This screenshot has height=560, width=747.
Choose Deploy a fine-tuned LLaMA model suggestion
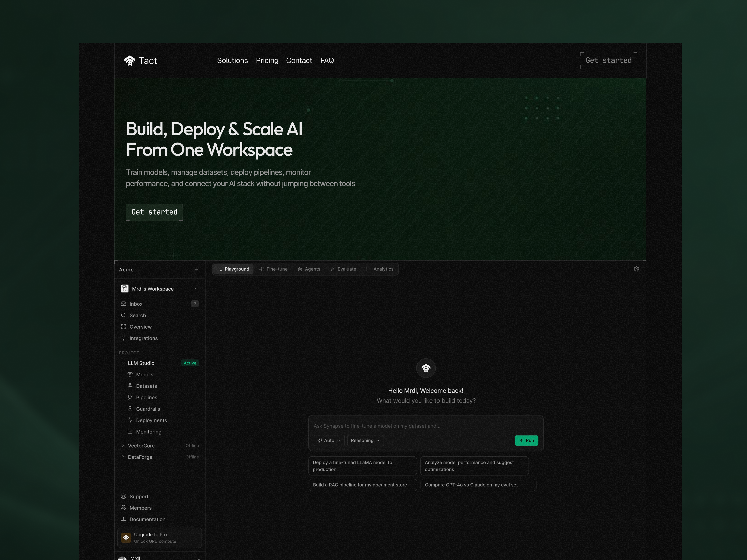coord(363,466)
